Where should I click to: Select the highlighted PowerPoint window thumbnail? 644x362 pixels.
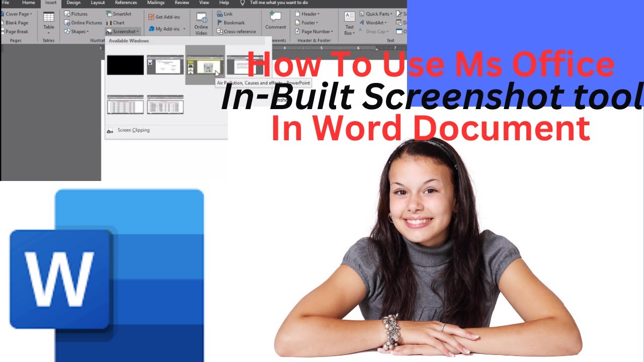[x=205, y=65]
